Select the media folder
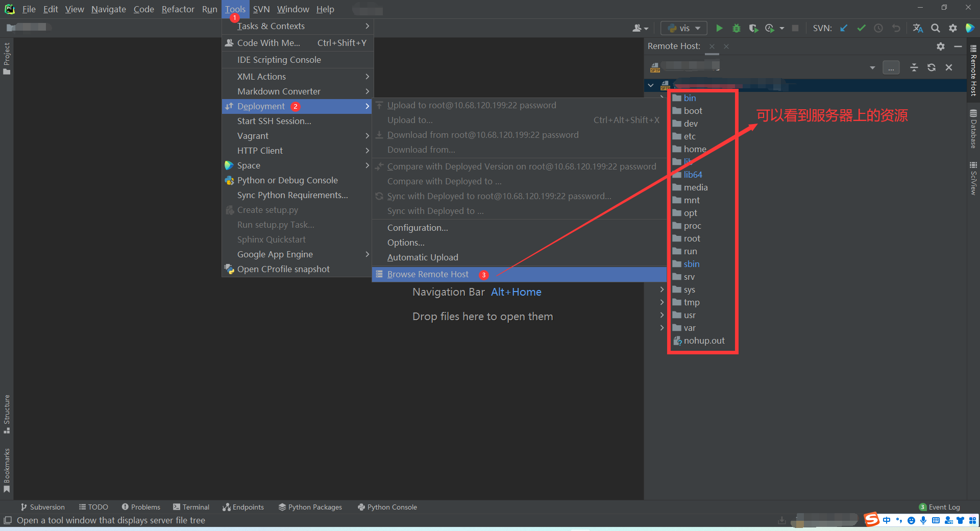The height and width of the screenshot is (531, 980). tap(690, 187)
